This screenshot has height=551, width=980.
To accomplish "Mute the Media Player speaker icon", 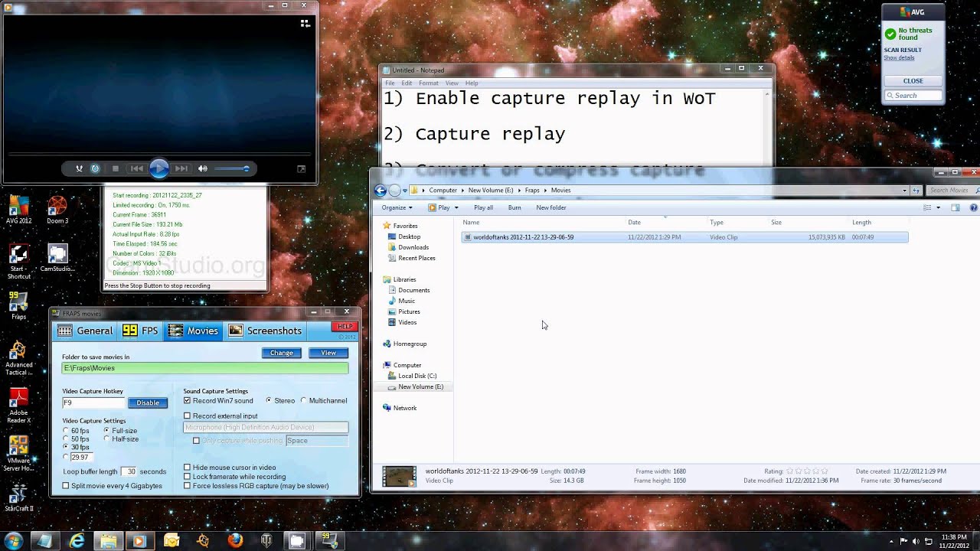I will 203,168.
